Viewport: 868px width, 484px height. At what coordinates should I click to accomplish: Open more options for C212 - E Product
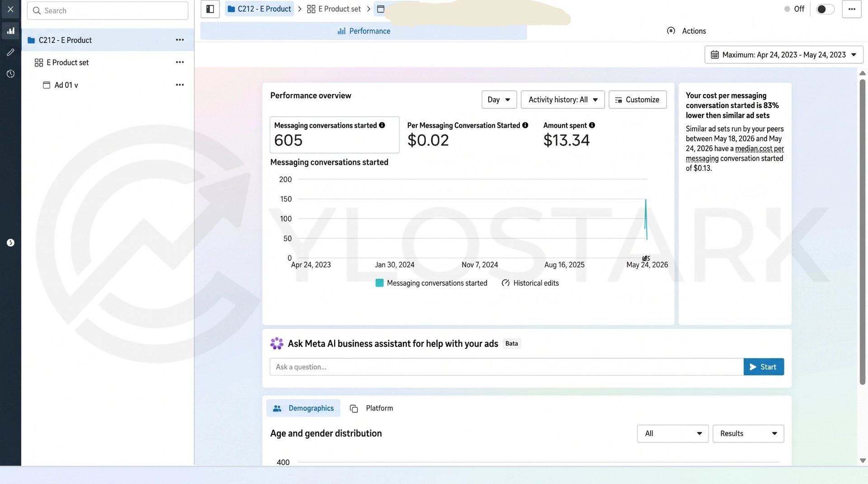point(180,40)
